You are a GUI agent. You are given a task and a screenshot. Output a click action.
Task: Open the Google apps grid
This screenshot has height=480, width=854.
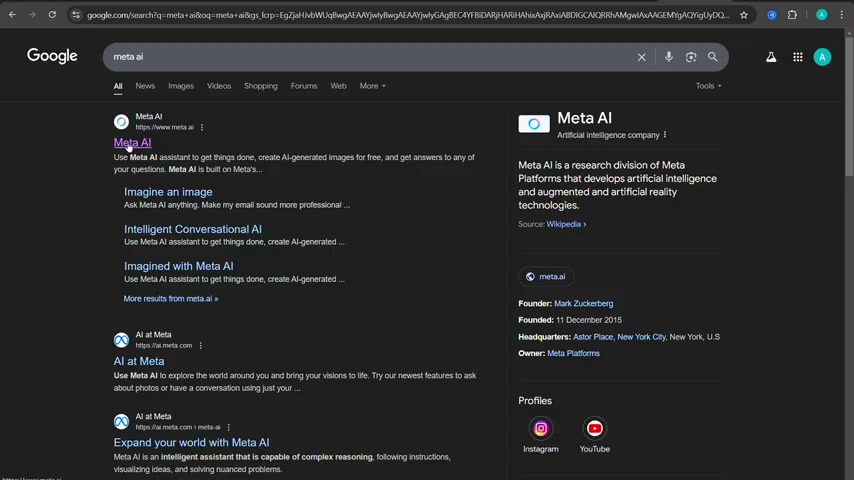point(797,57)
